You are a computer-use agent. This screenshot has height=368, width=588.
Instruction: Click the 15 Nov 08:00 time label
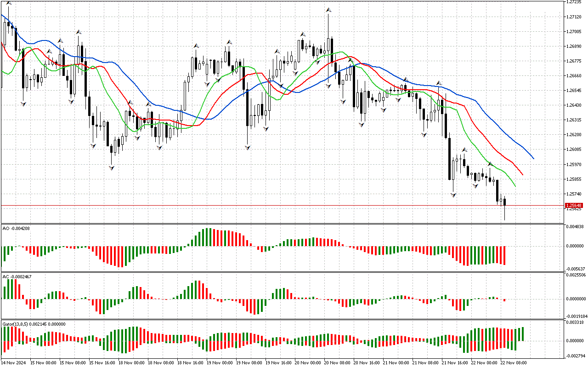[73, 363]
